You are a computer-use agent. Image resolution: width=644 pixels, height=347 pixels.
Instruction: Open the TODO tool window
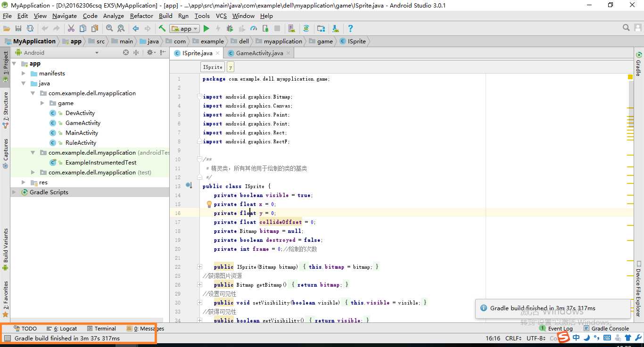(25, 329)
